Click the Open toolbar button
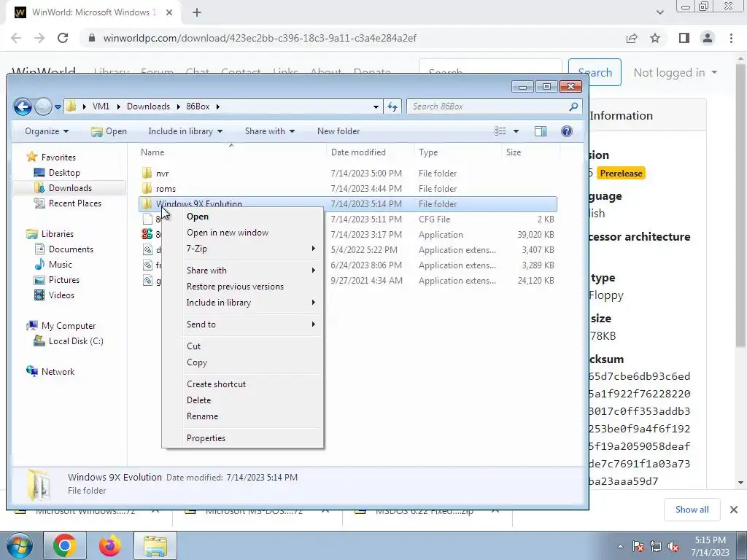747x560 pixels. 109,131
